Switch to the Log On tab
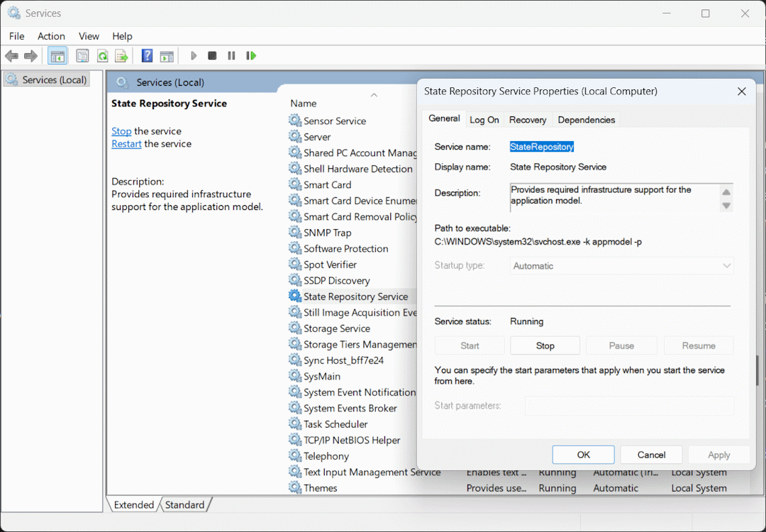This screenshot has height=532, width=766. [484, 120]
